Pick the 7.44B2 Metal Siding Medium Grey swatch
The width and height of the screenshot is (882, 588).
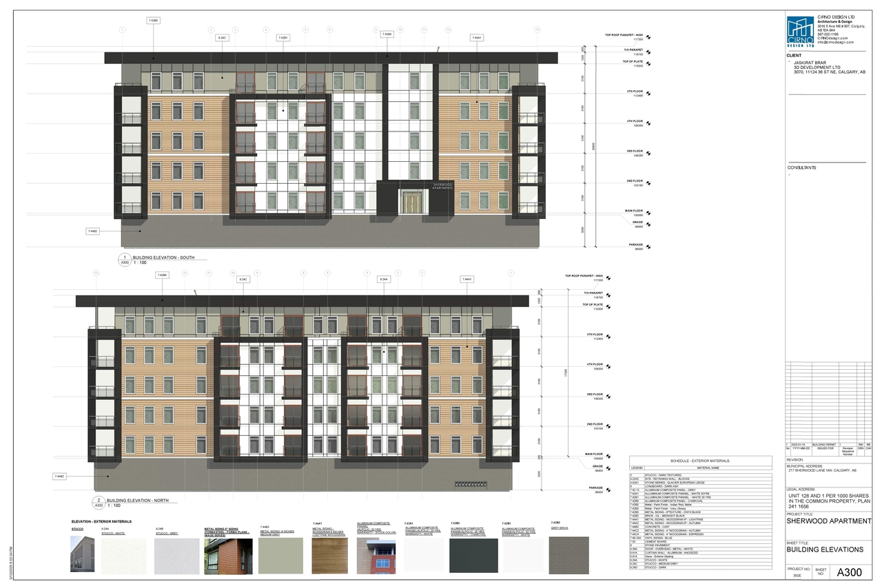281,555
